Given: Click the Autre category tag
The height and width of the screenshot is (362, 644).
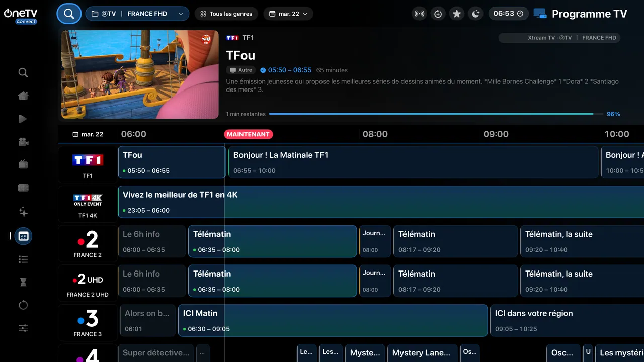Looking at the screenshot, I should [x=241, y=70].
